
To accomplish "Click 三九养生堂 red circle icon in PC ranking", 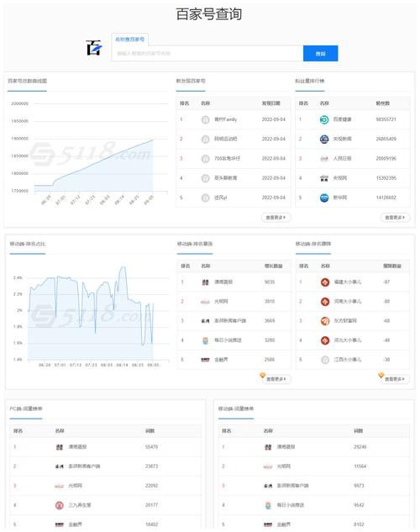I will pos(60,505).
